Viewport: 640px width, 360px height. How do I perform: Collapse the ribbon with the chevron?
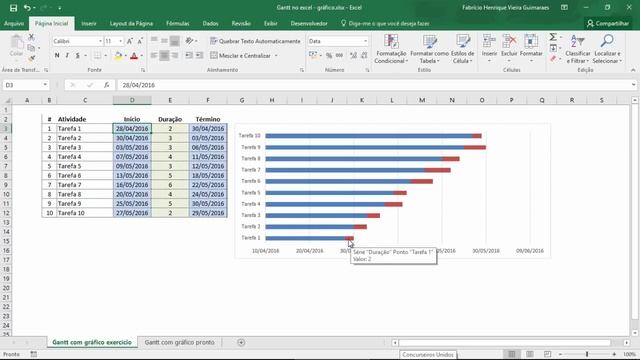coord(633,70)
